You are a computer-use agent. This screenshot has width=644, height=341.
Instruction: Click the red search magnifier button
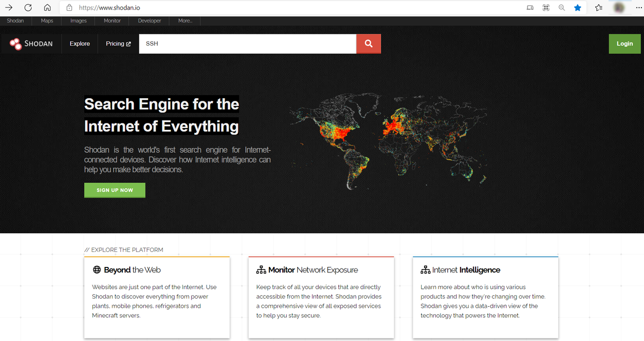click(x=368, y=43)
